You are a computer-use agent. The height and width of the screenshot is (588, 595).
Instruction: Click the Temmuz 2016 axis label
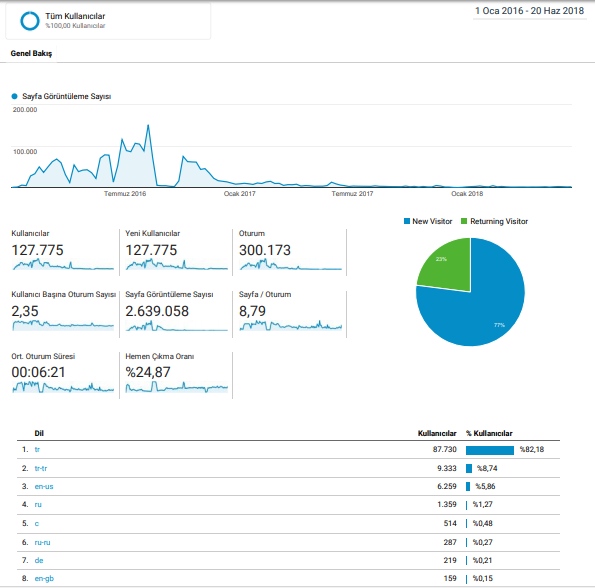click(125, 194)
